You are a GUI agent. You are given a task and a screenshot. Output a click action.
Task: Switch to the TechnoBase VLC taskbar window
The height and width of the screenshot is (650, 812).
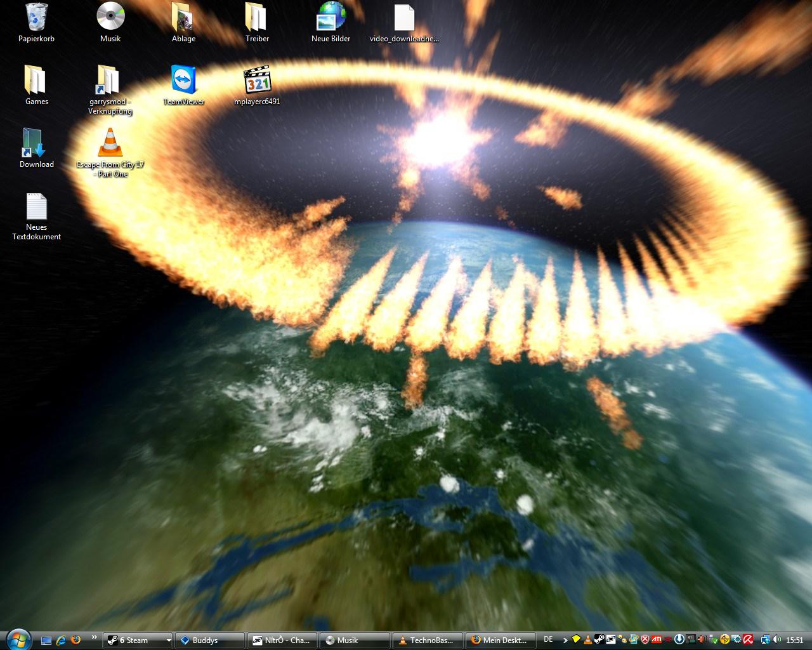click(428, 640)
